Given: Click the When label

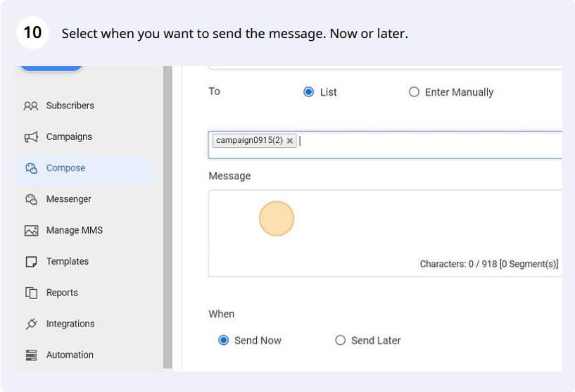Looking at the screenshot, I should (x=222, y=315).
